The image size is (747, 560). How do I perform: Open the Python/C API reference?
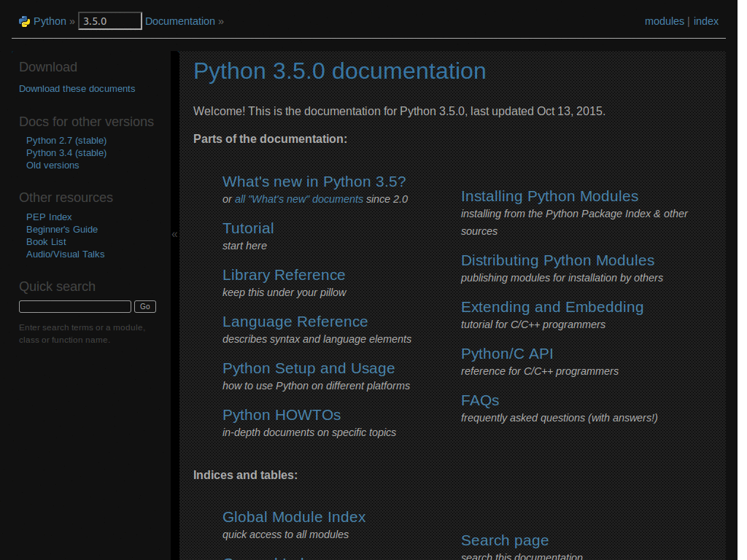pyautogui.click(x=507, y=354)
